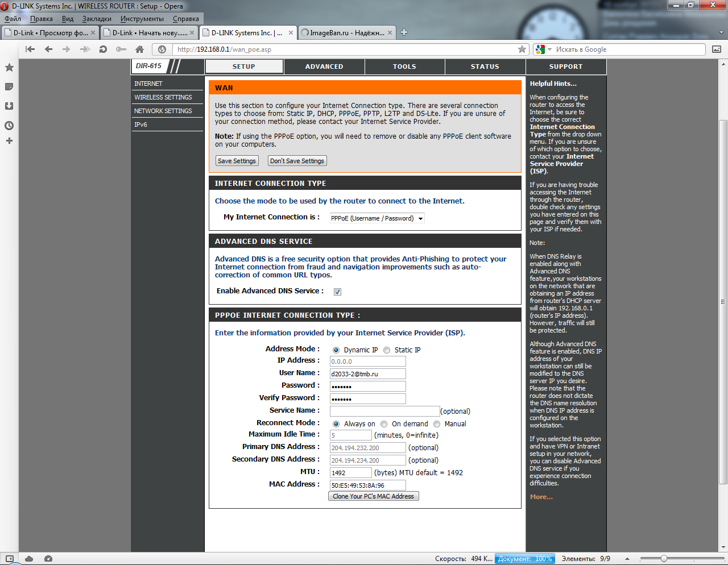The height and width of the screenshot is (565, 728).
Task: Click the MAC Address input field
Action: pyautogui.click(x=368, y=485)
